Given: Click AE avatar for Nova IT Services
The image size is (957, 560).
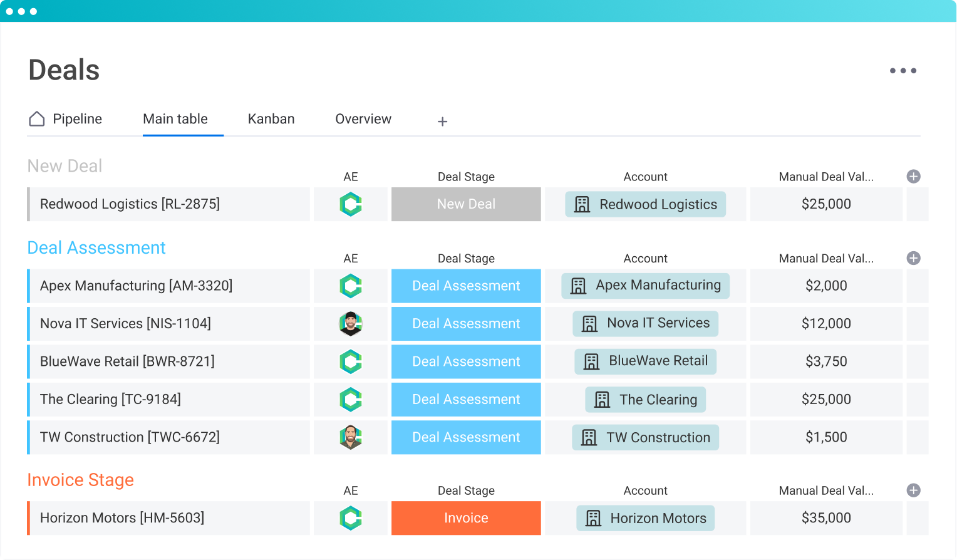Looking at the screenshot, I should 351,324.
